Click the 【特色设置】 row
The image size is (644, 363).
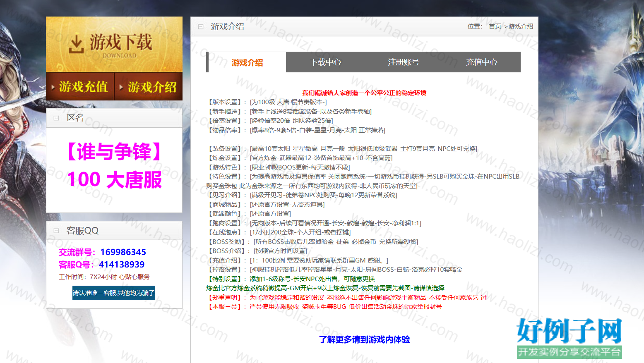(x=363, y=181)
